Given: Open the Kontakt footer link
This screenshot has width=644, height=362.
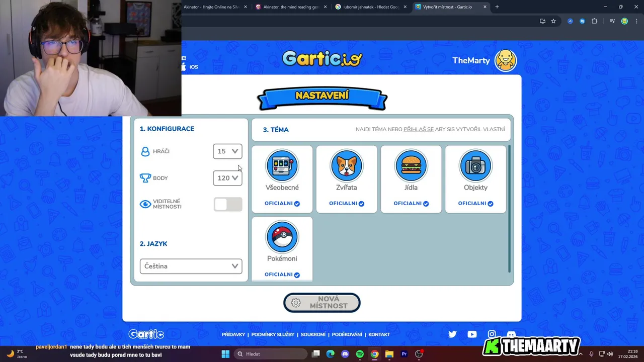Looking at the screenshot, I should coord(379,334).
